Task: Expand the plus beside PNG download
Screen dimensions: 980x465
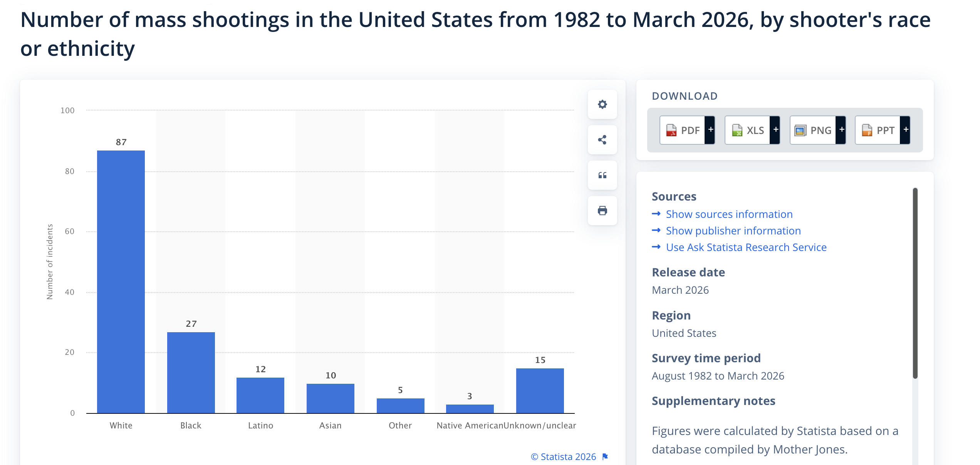Action: tap(841, 130)
